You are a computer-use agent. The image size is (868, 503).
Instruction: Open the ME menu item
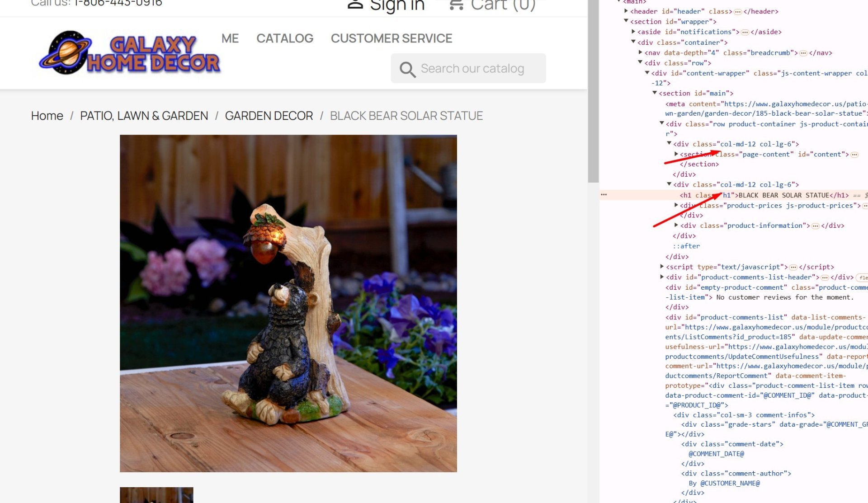coord(230,38)
